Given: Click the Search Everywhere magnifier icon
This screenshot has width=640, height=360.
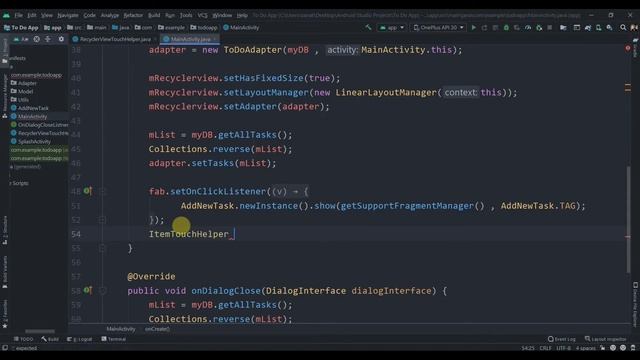Looking at the screenshot, I should tap(623, 27).
